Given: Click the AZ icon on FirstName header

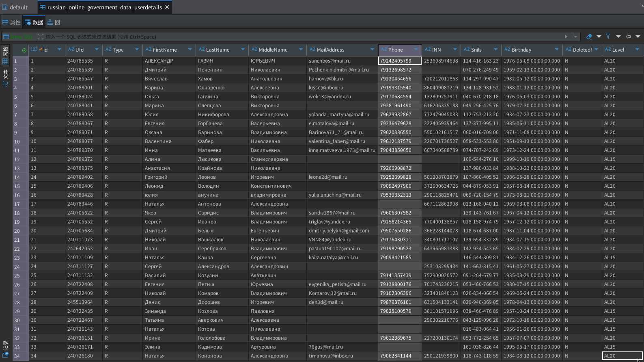Looking at the screenshot, I should (149, 50).
